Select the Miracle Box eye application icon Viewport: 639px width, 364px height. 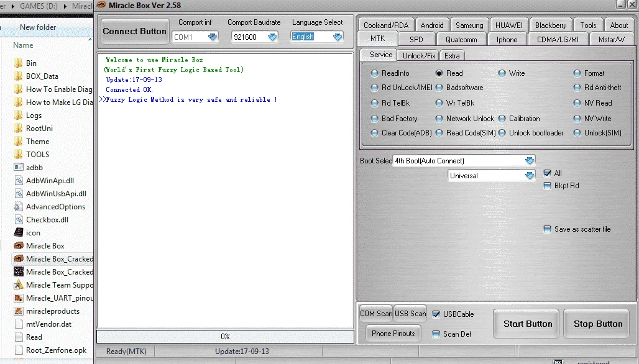[19, 245]
